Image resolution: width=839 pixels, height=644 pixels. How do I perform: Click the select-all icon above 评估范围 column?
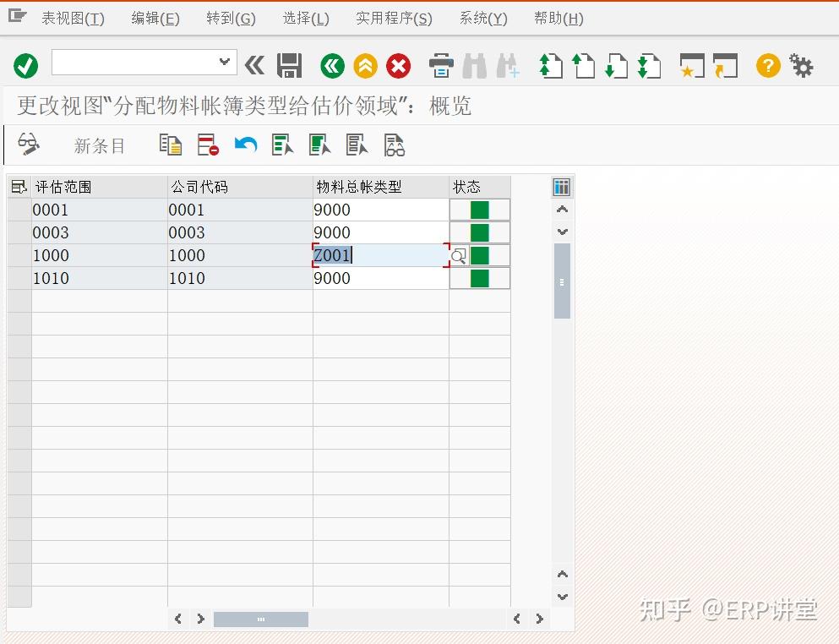(19, 186)
